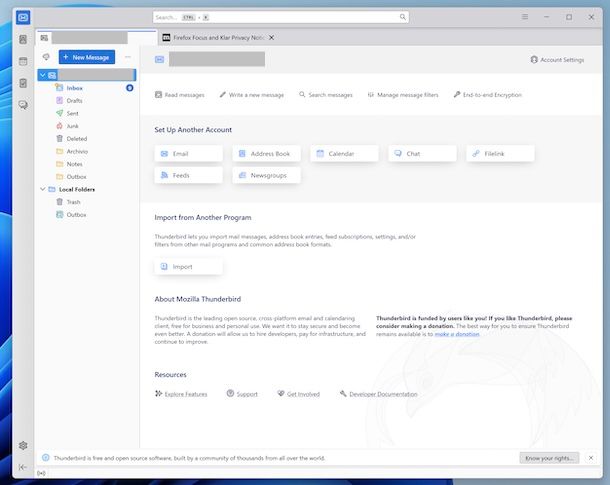Set up Filelink

(x=500, y=154)
